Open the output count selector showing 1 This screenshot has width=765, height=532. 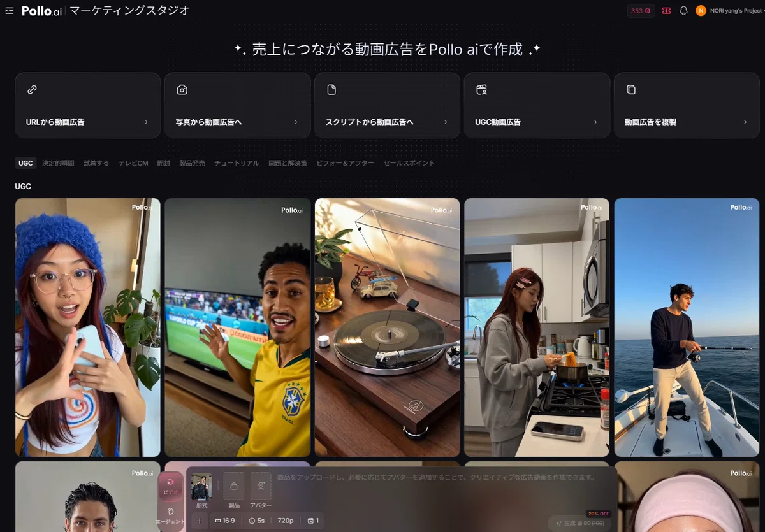313,521
